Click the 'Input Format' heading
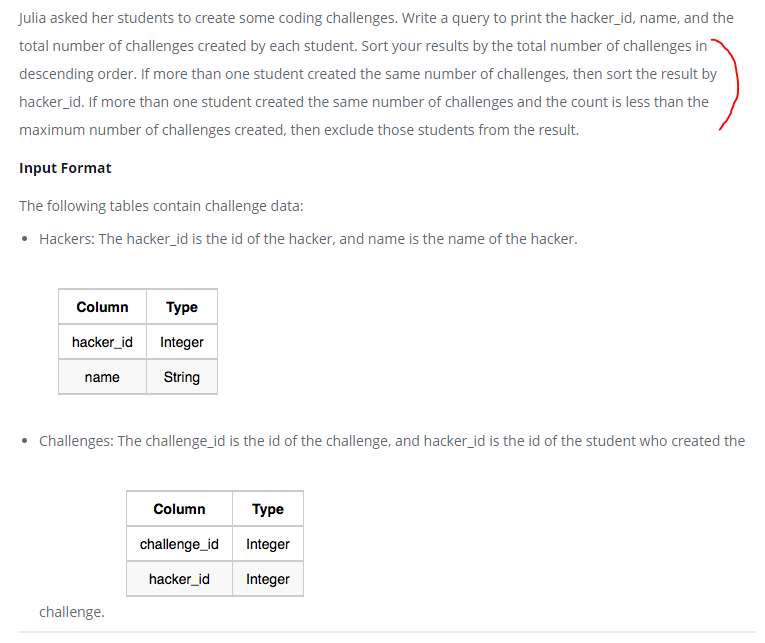 coord(65,168)
